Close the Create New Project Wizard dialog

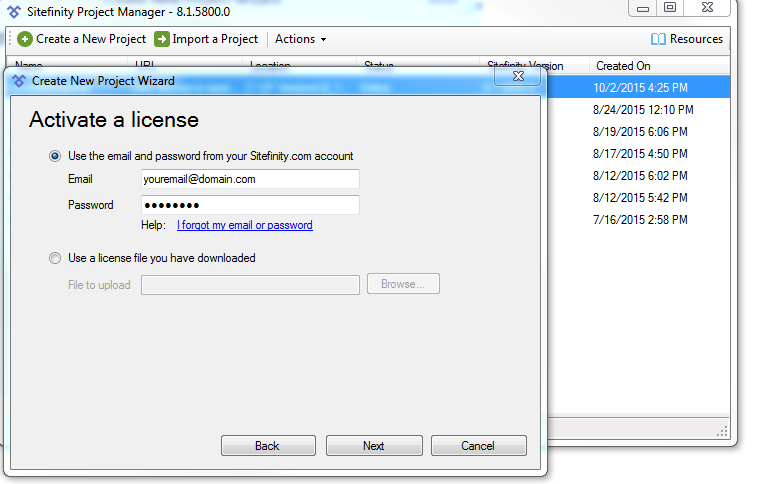(518, 76)
